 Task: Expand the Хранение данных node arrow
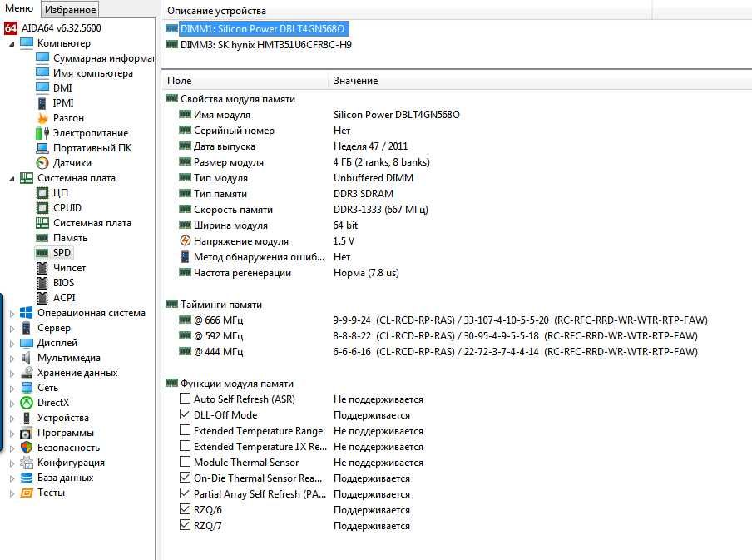point(12,374)
